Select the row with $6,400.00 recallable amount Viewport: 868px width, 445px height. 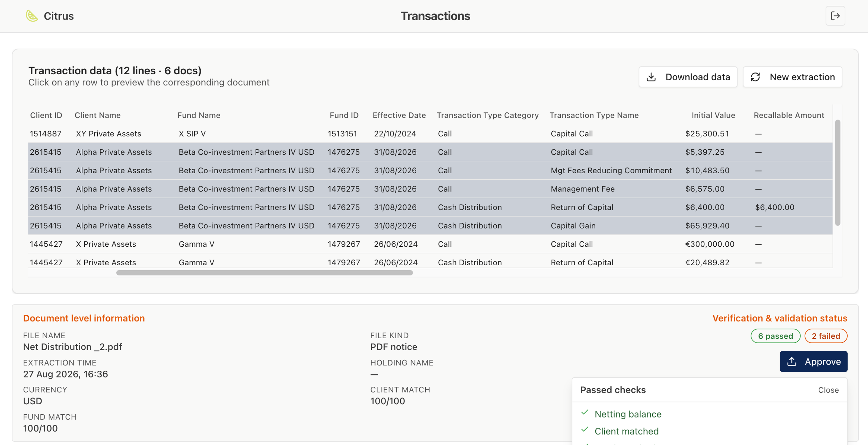[x=430, y=207]
